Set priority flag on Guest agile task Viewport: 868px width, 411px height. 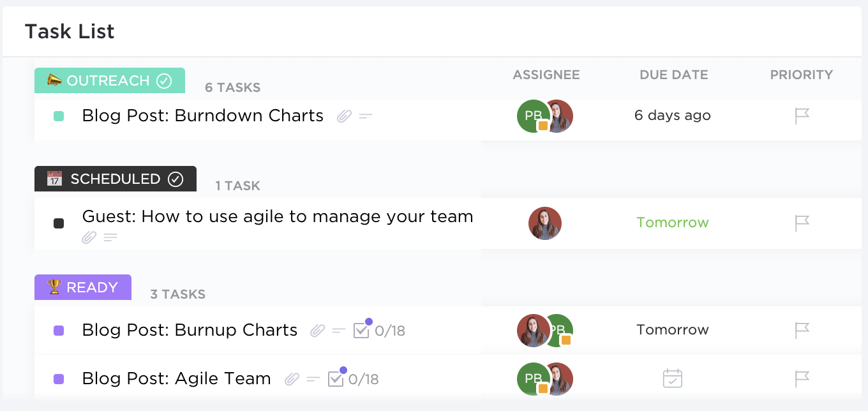pos(802,223)
